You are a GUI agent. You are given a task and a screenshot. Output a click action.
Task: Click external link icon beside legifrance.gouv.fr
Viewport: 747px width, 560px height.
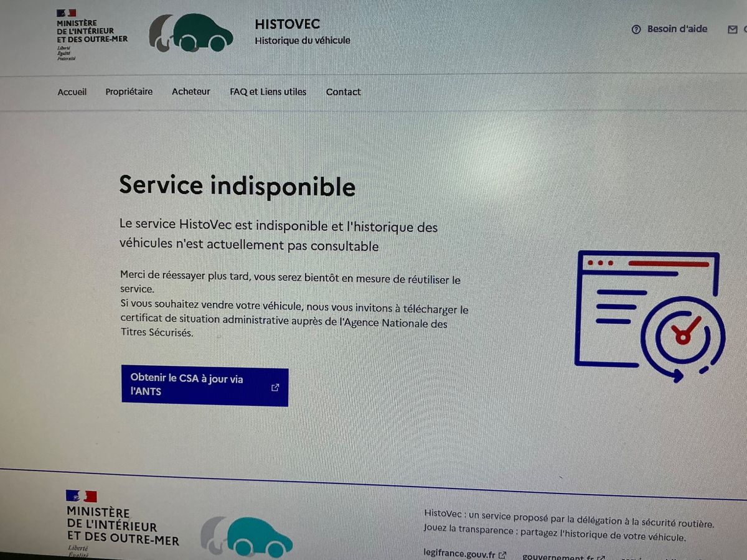coord(502,555)
